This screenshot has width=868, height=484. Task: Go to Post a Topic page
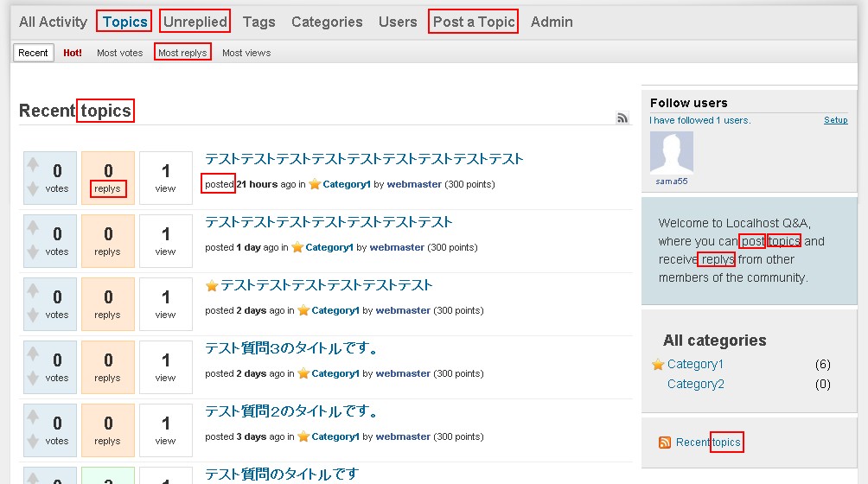(473, 22)
